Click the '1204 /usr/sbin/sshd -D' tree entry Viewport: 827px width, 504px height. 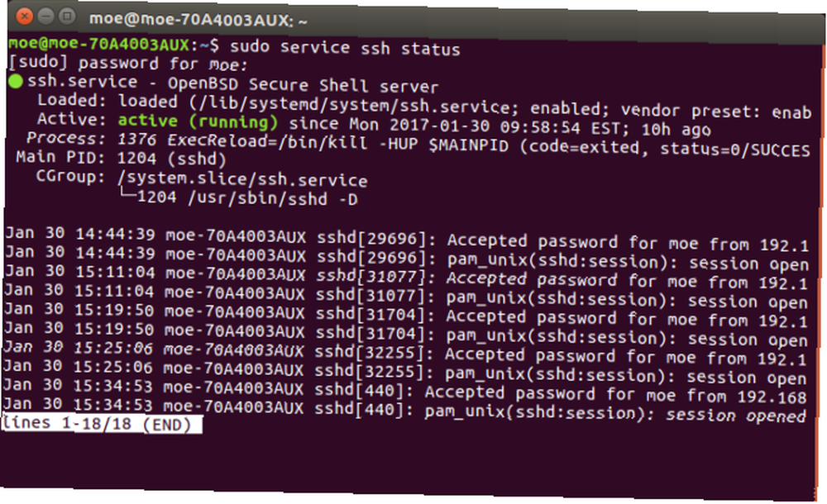[247, 198]
